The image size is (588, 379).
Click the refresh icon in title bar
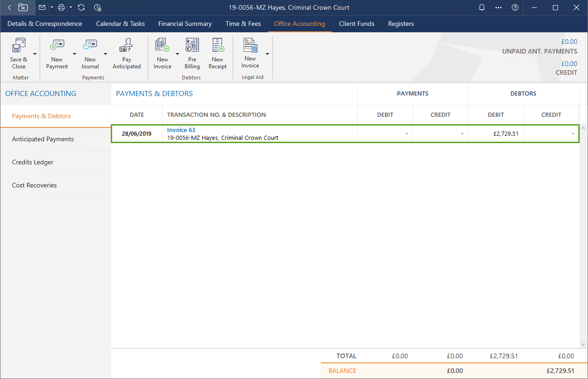81,7
